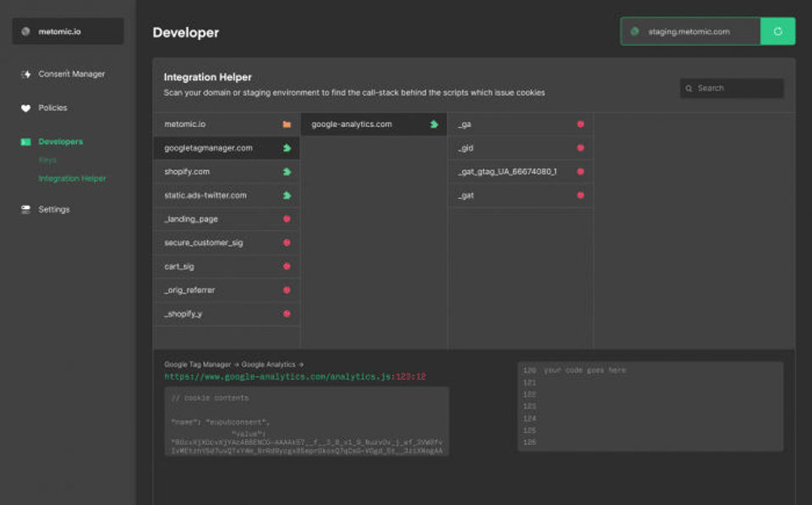The image size is (812, 505).
Task: Click the Settings toggle icon in sidebar
Action: click(x=25, y=209)
